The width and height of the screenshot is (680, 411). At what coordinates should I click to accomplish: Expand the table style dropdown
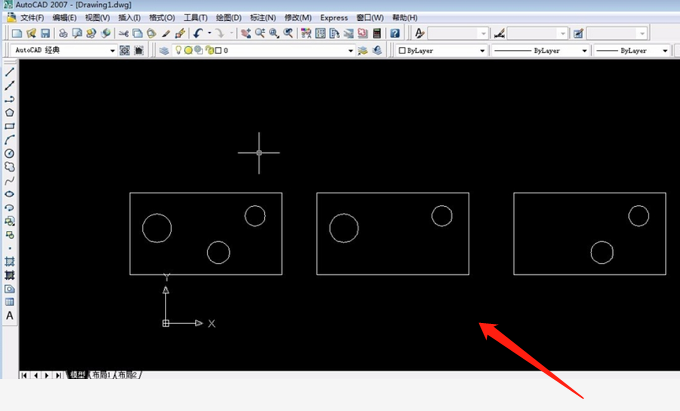click(642, 33)
